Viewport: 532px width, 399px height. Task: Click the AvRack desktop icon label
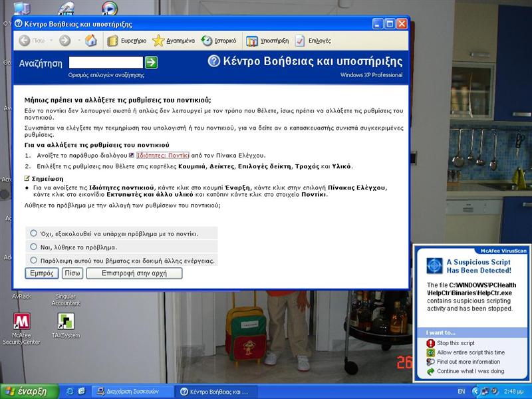[21, 296]
